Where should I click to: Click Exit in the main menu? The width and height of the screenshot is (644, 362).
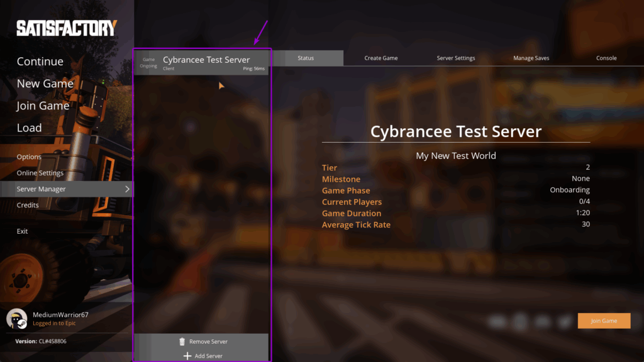tap(22, 231)
